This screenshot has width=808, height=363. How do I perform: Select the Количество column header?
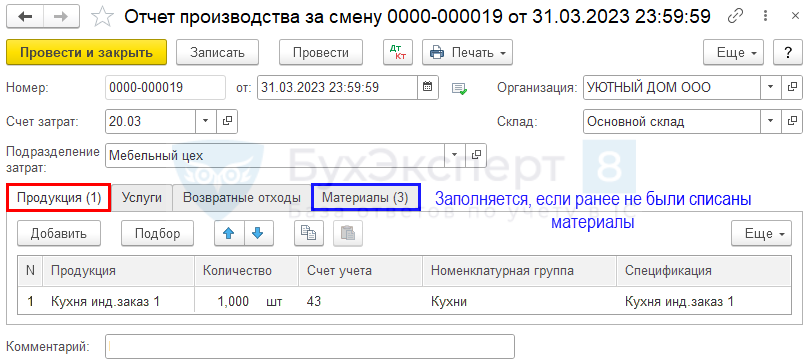[246, 271]
